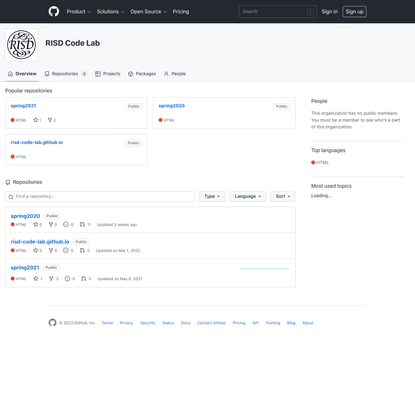Open the Privacy footer link
Screen dimensions: 415x415
126,323
